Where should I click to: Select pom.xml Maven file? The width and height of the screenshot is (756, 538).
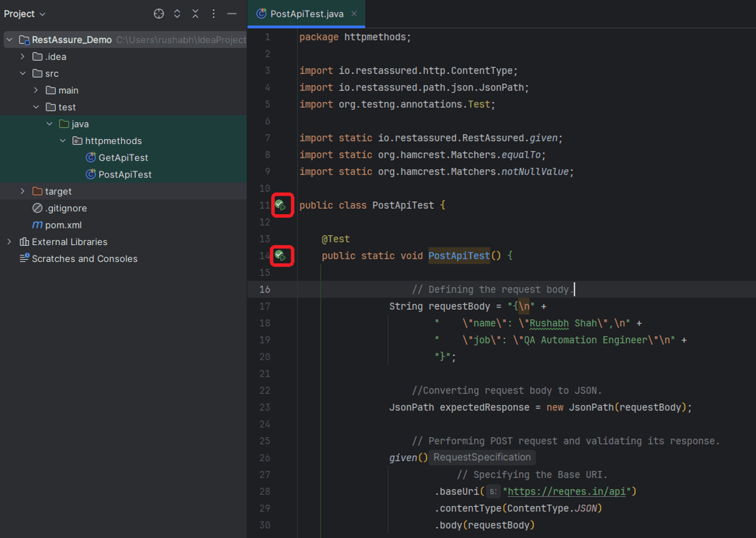pyautogui.click(x=63, y=225)
